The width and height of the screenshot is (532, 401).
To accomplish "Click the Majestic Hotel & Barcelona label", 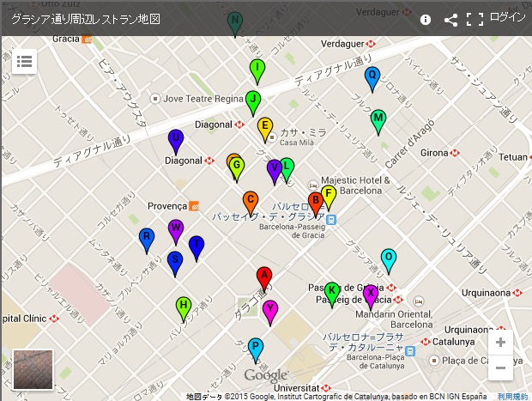I will point(355,185).
